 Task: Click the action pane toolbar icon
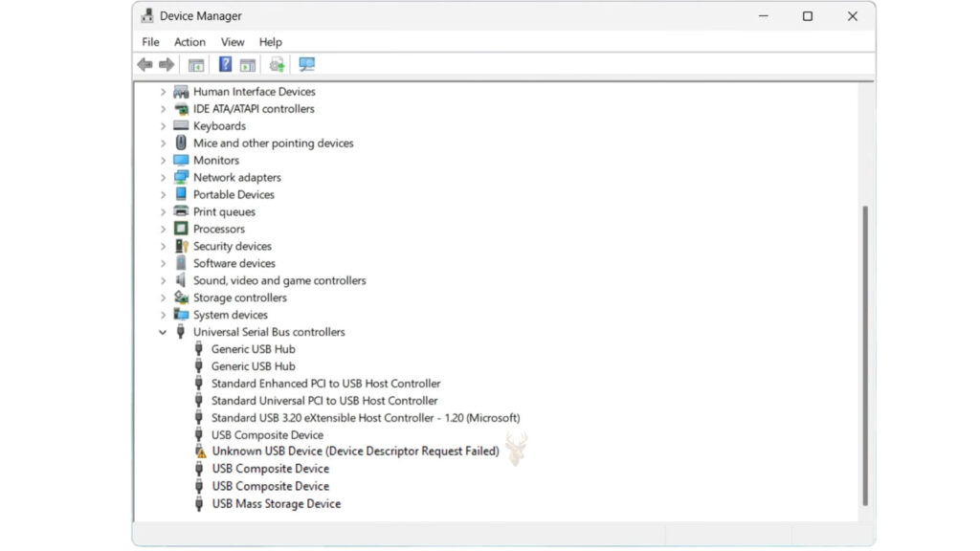[248, 64]
